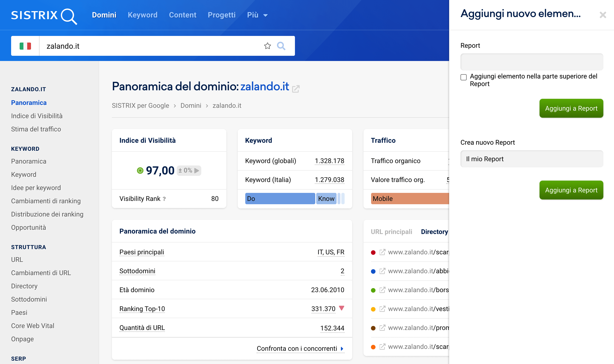Click the Italian flag country selector
Image resolution: width=614 pixels, height=364 pixels.
pos(25,46)
